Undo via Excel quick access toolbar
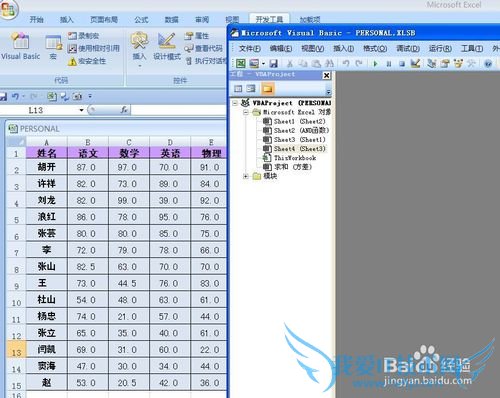 (15, 96)
